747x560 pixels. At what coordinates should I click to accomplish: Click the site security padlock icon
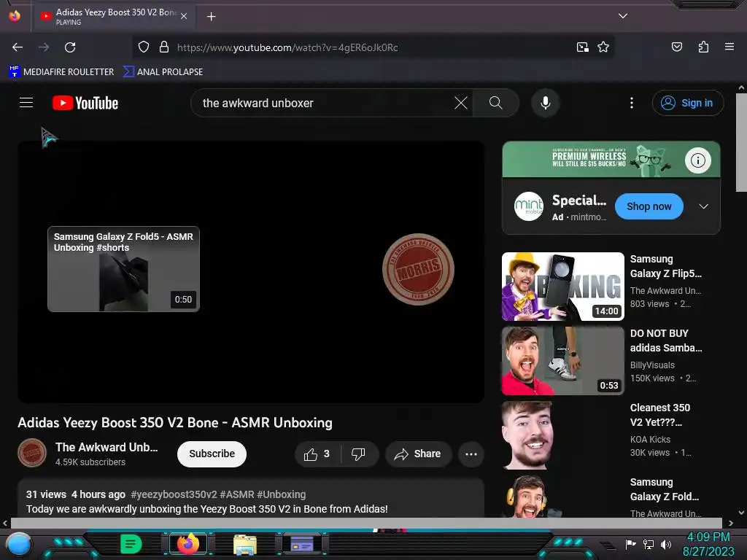pos(164,47)
